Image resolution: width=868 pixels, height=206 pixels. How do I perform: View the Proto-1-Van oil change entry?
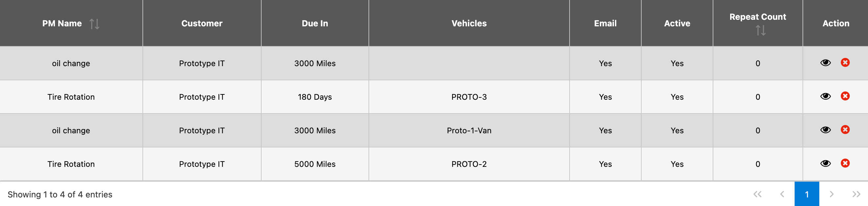click(x=825, y=130)
